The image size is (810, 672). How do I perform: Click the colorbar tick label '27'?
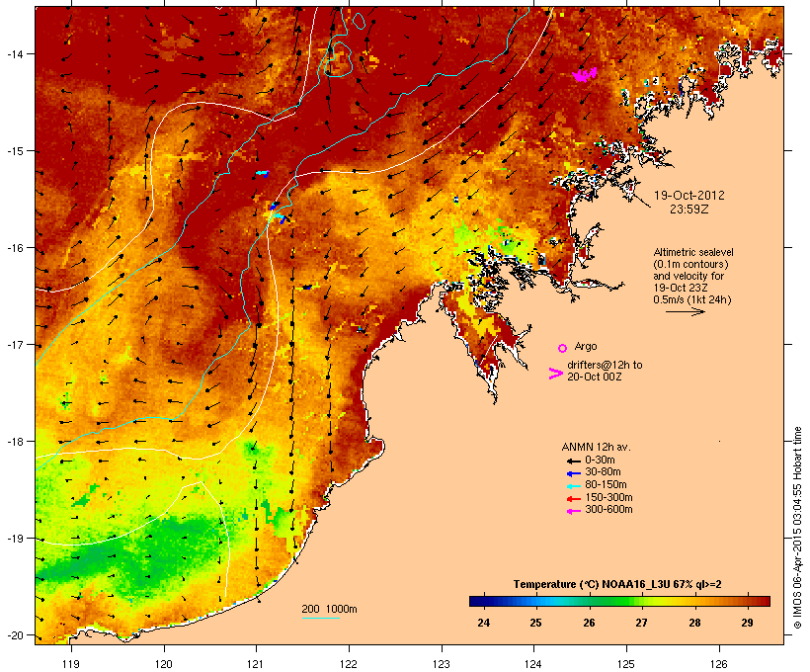point(642,623)
